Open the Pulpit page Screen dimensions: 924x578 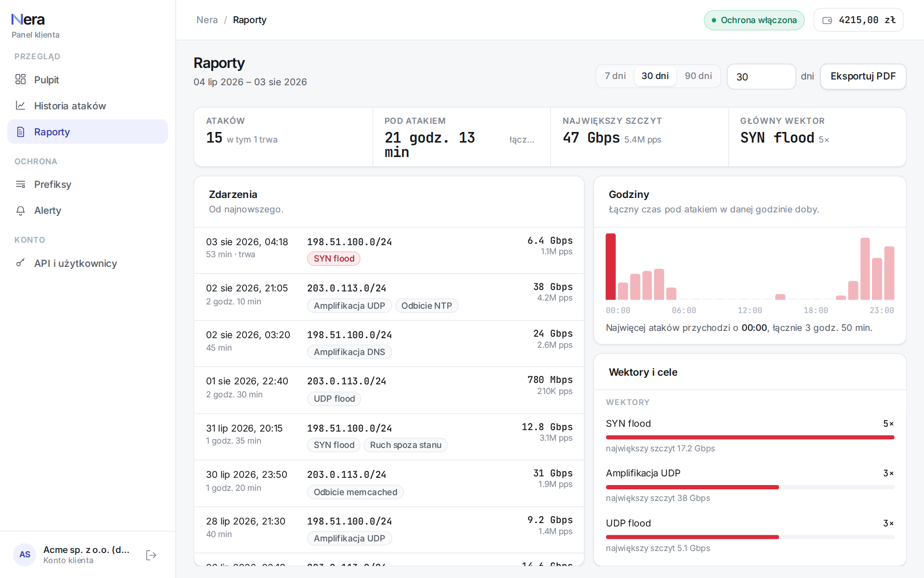[x=88, y=79]
